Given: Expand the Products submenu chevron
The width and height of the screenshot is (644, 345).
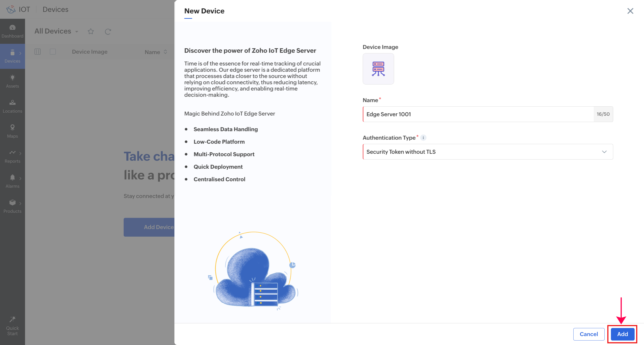Looking at the screenshot, I should [x=20, y=203].
